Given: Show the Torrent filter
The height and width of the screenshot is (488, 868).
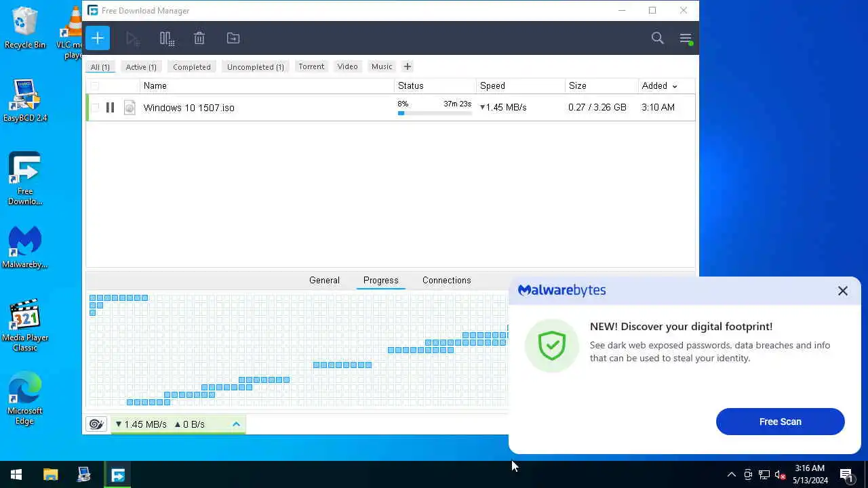Looking at the screenshot, I should pyautogui.click(x=311, y=66).
